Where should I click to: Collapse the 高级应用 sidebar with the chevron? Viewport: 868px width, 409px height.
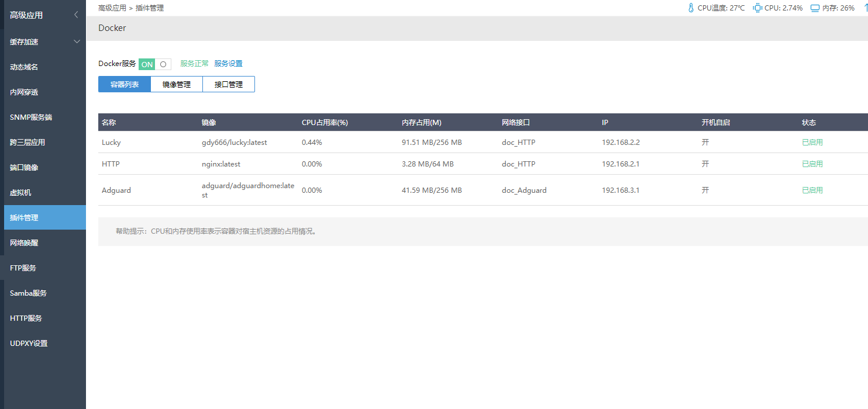coord(76,15)
